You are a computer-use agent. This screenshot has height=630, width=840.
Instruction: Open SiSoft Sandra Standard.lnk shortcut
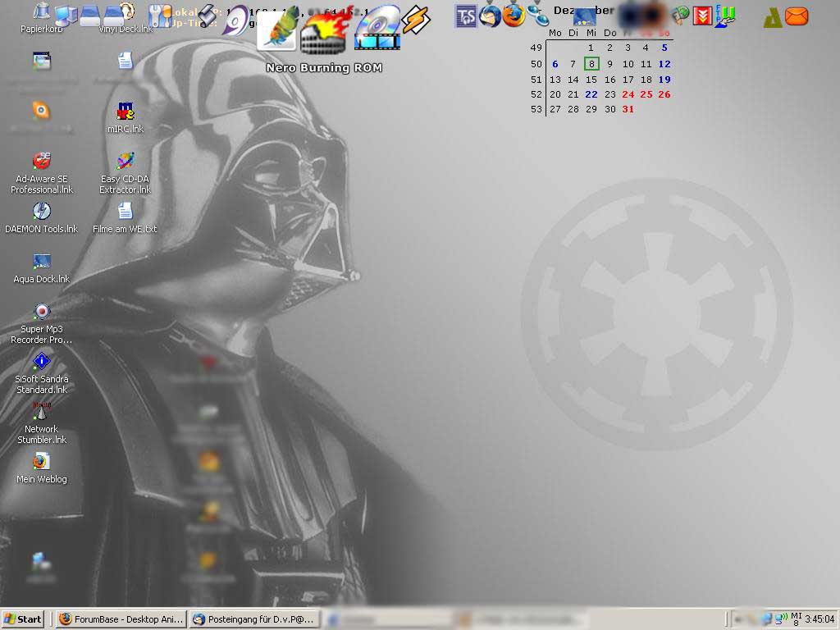pos(42,373)
